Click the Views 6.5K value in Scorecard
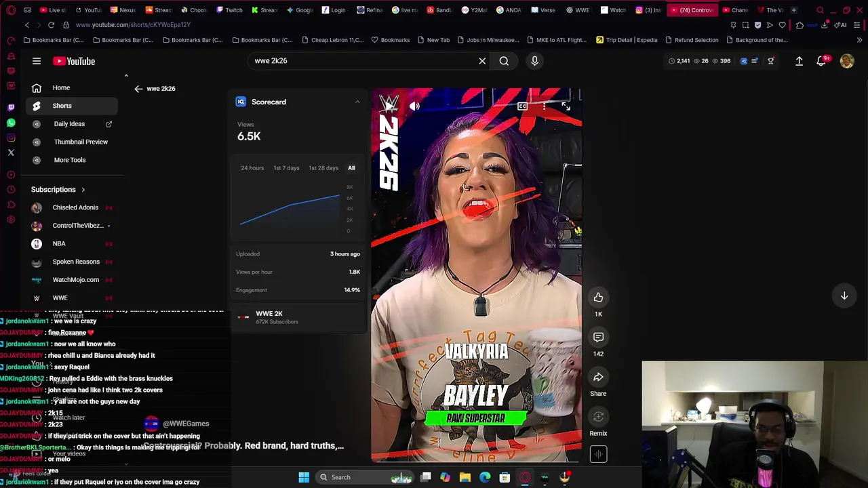 pos(249,136)
